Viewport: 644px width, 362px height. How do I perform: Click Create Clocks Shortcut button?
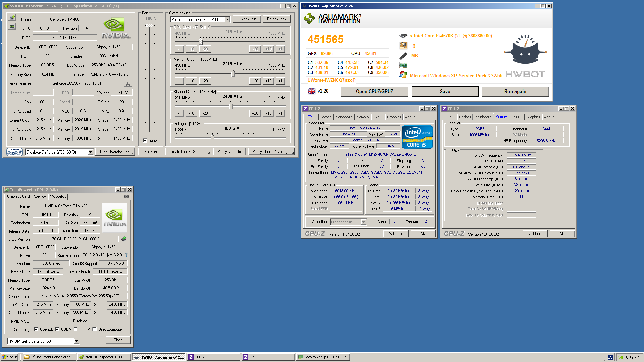(x=188, y=152)
